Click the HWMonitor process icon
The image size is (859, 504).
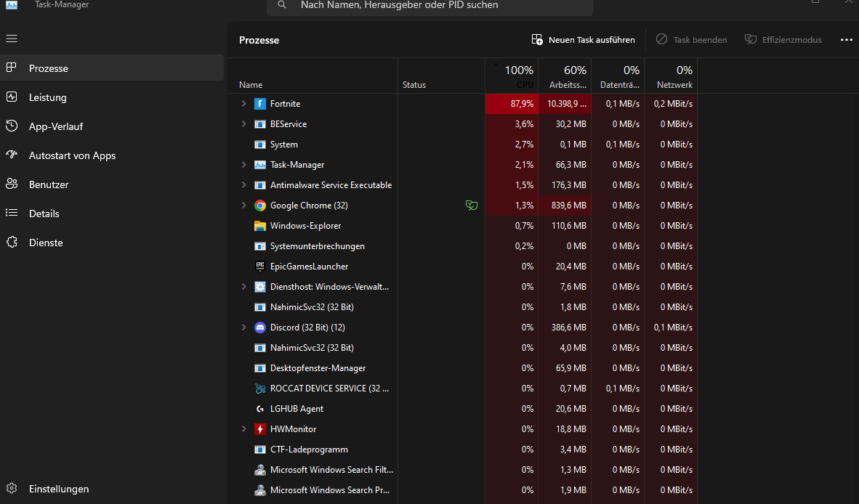click(260, 429)
